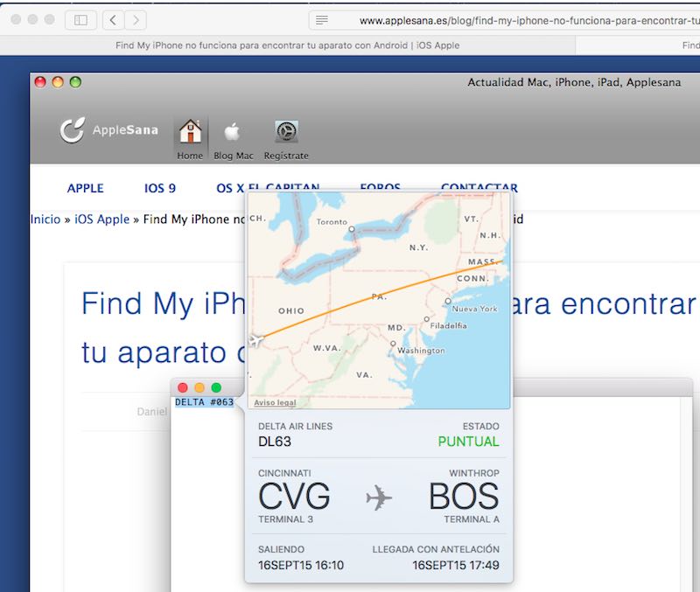Screen dimensions: 700x592
Task: Click the airplane icon between airports
Action: point(379,498)
